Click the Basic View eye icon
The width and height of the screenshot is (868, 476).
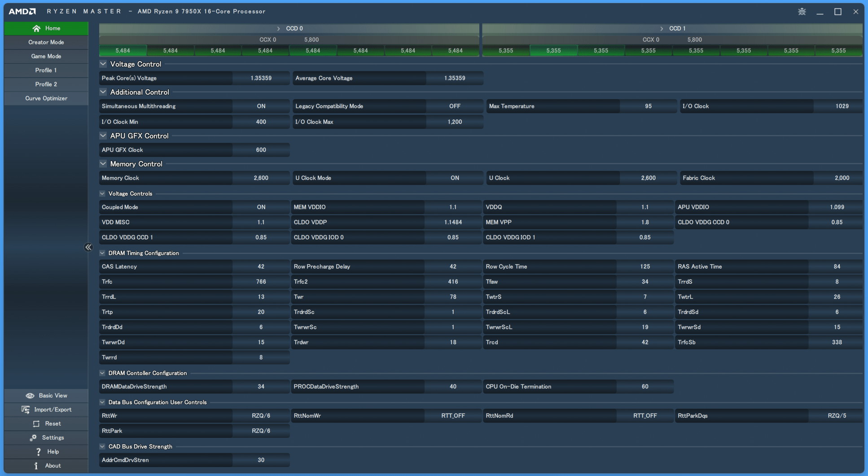pyautogui.click(x=30, y=396)
